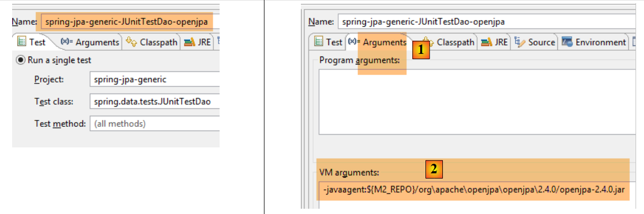Click inside the Program arguments text area
Image resolution: width=644 pixels, height=214 pixels.
[475, 100]
